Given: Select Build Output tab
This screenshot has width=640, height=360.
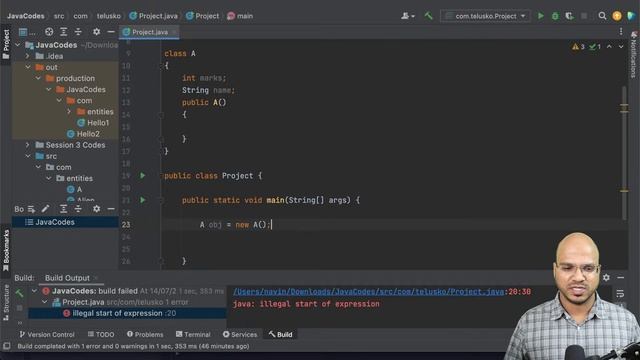Looking at the screenshot, I should pyautogui.click(x=67, y=278).
